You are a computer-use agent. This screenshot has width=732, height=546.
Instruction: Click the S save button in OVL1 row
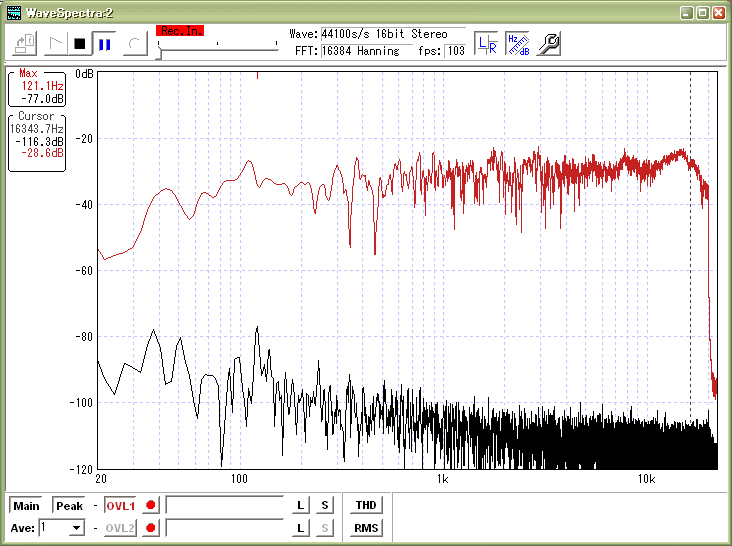[x=324, y=506]
